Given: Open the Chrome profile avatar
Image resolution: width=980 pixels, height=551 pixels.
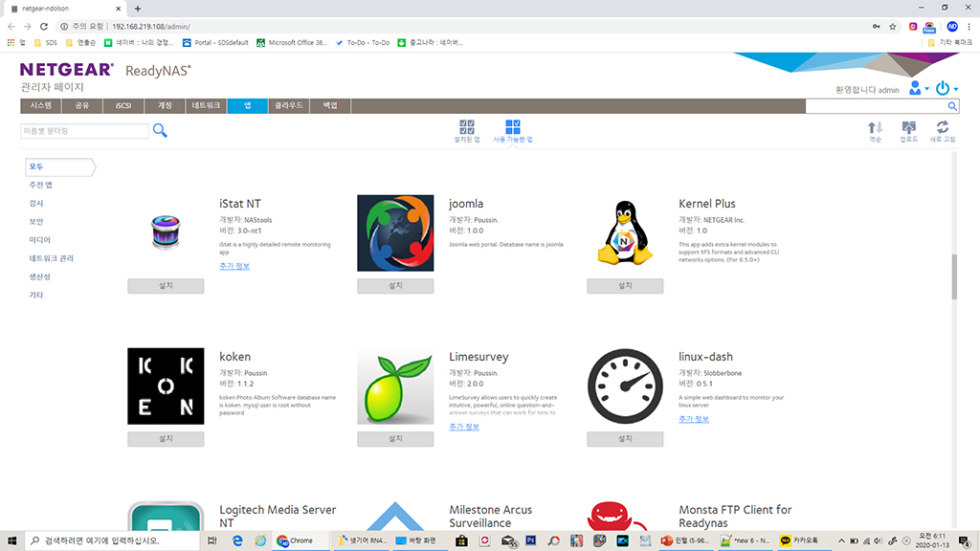Looking at the screenshot, I should [952, 26].
